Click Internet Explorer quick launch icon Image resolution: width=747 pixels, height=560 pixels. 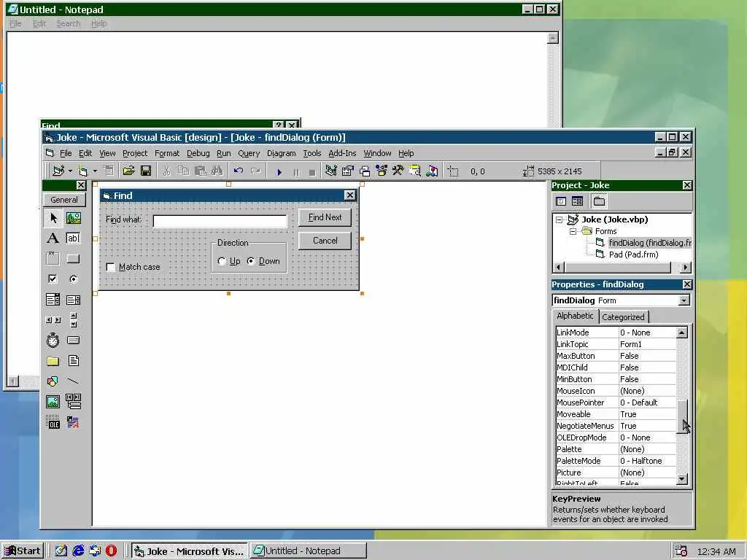click(x=78, y=551)
